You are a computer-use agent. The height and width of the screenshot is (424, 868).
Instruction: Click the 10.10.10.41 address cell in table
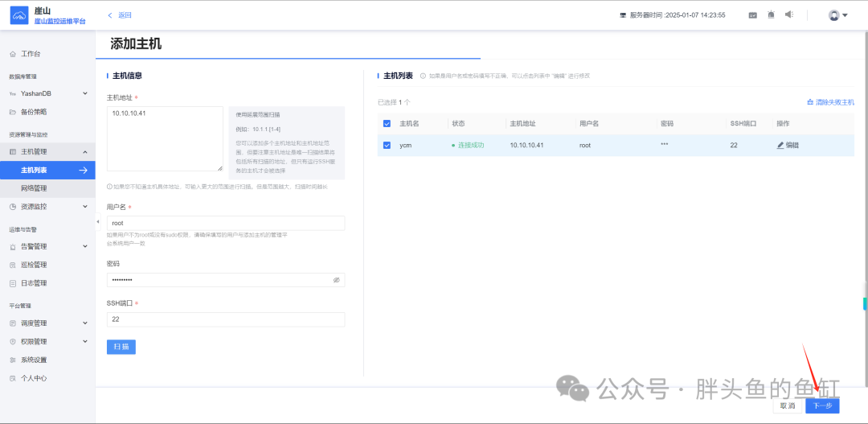pyautogui.click(x=526, y=145)
